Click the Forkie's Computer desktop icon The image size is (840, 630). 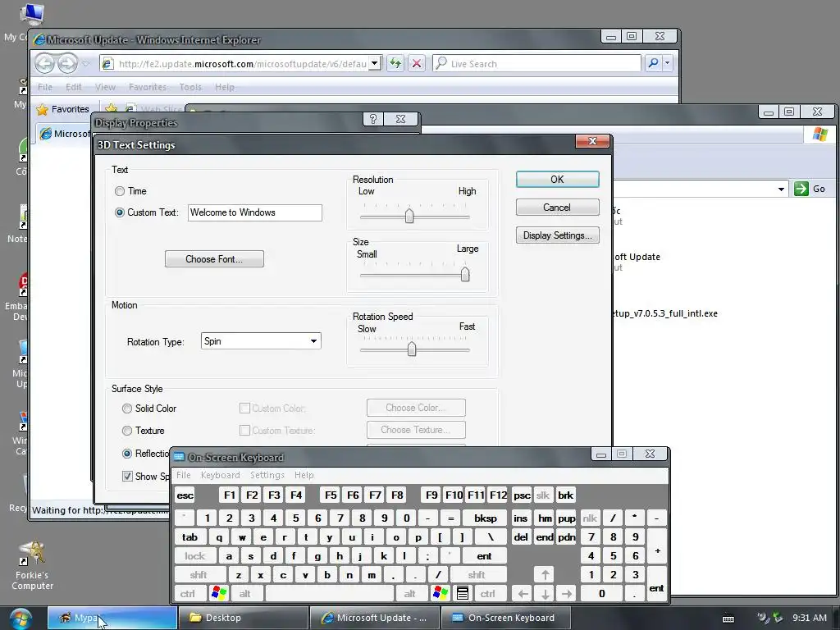point(32,566)
